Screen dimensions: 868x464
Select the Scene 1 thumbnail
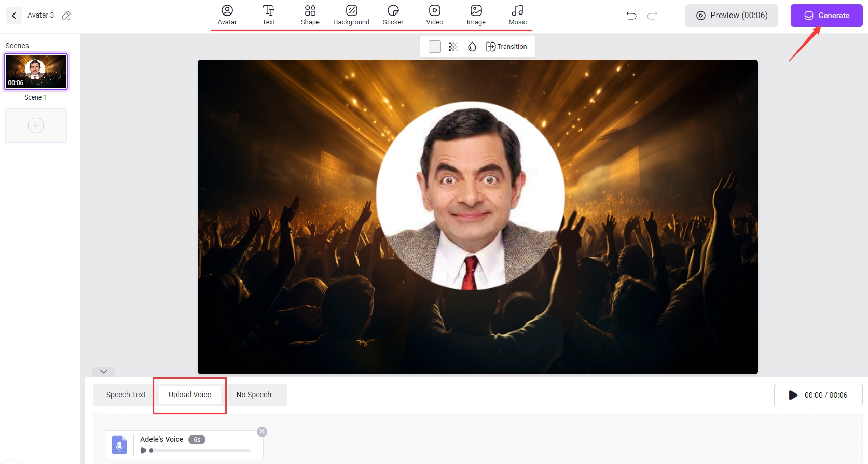click(36, 72)
